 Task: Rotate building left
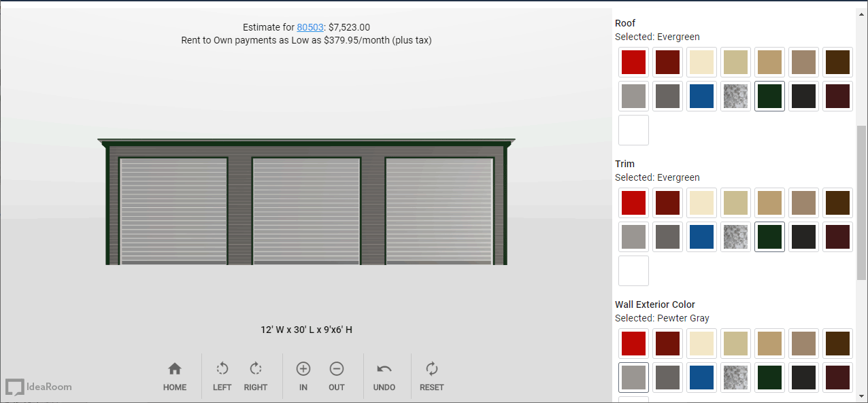coord(222,376)
